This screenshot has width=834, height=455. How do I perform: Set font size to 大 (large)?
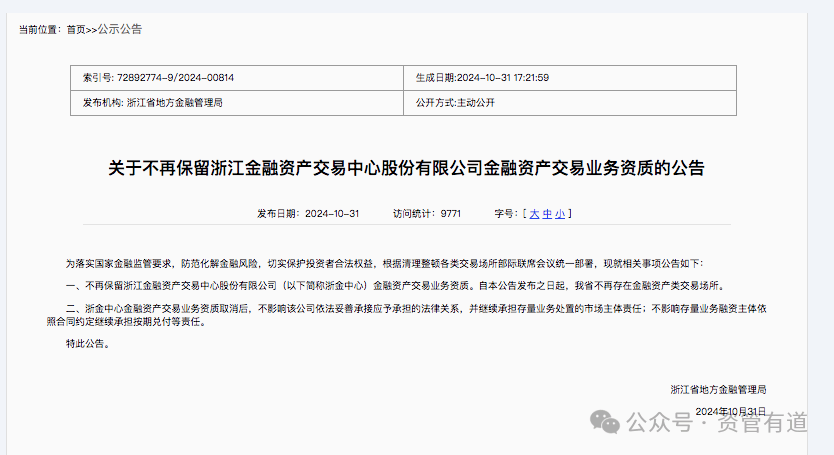(534, 213)
